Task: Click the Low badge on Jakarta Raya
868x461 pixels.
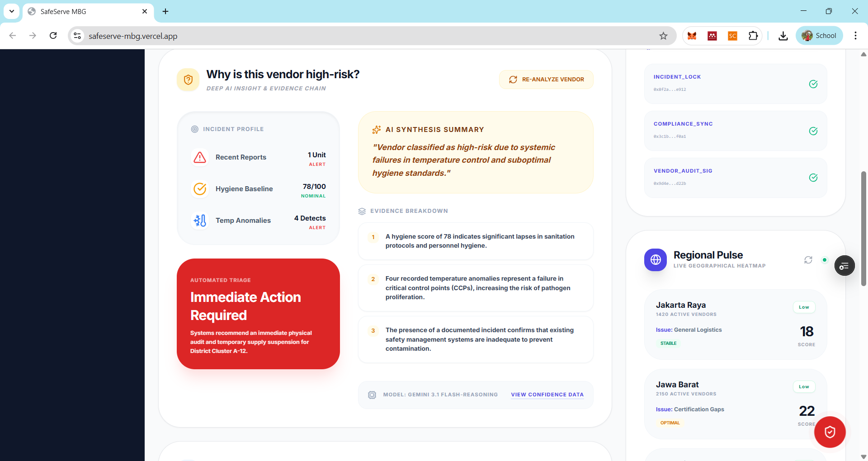Action: tap(804, 307)
